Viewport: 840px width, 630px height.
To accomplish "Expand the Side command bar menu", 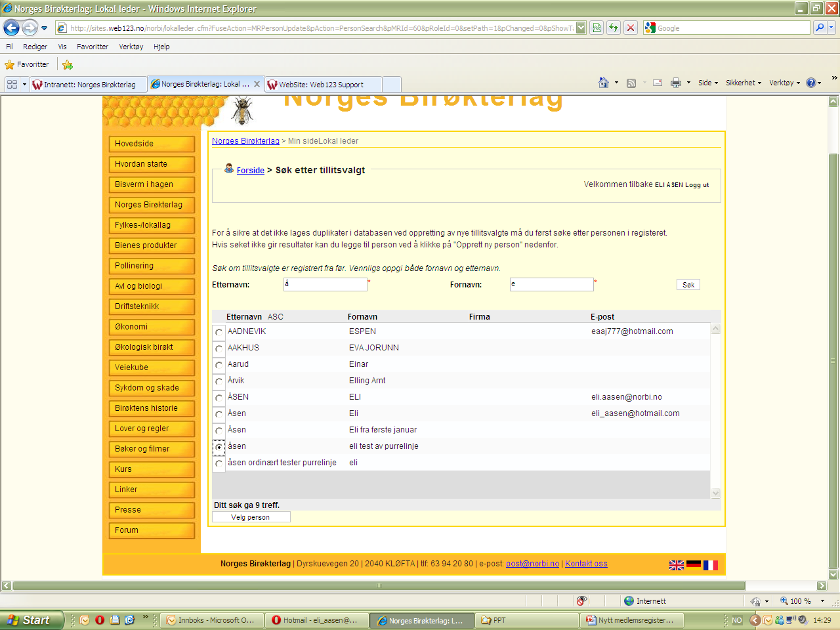I will [x=708, y=83].
